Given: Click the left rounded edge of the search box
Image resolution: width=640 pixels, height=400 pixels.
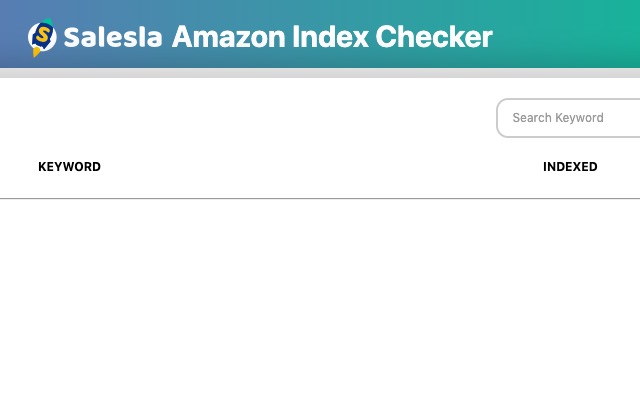Looking at the screenshot, I should click(x=500, y=118).
